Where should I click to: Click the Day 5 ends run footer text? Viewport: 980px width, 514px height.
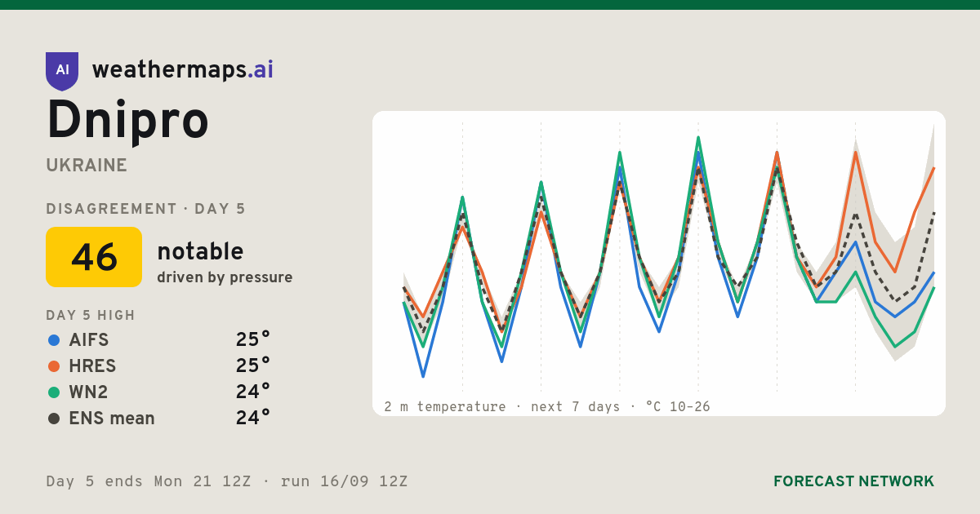(x=227, y=481)
